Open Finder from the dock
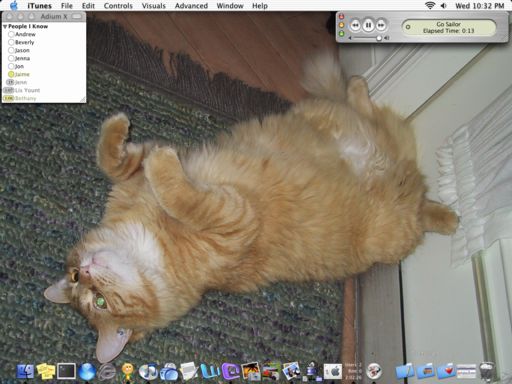Viewport: 512px width, 384px height. (x=25, y=371)
